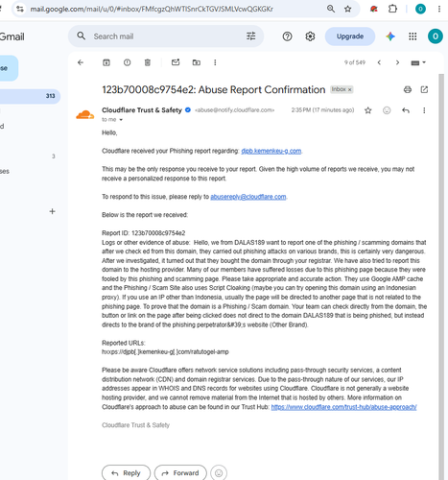
Task: Click the search magnifier in Gmail
Action: click(82, 36)
